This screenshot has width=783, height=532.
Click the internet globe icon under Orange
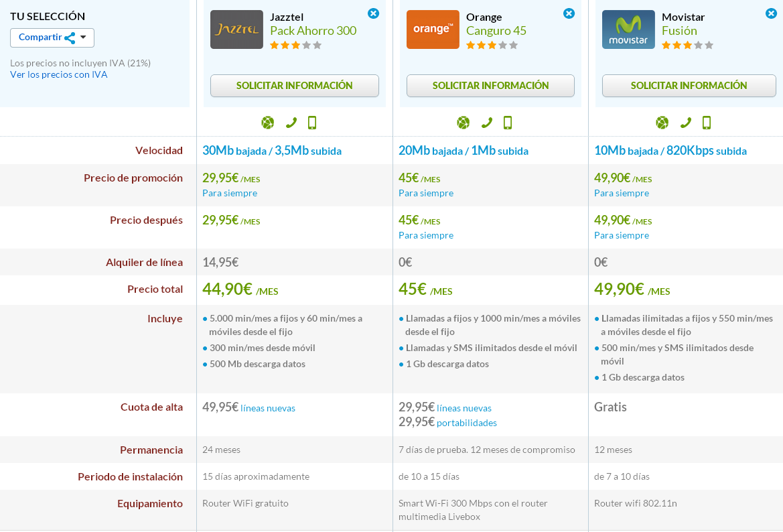tap(464, 123)
